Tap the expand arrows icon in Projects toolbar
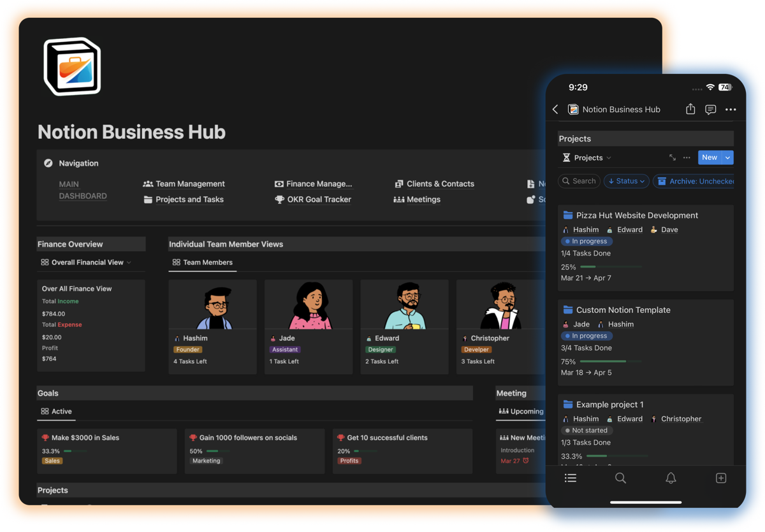The width and height of the screenshot is (765, 532). click(673, 157)
